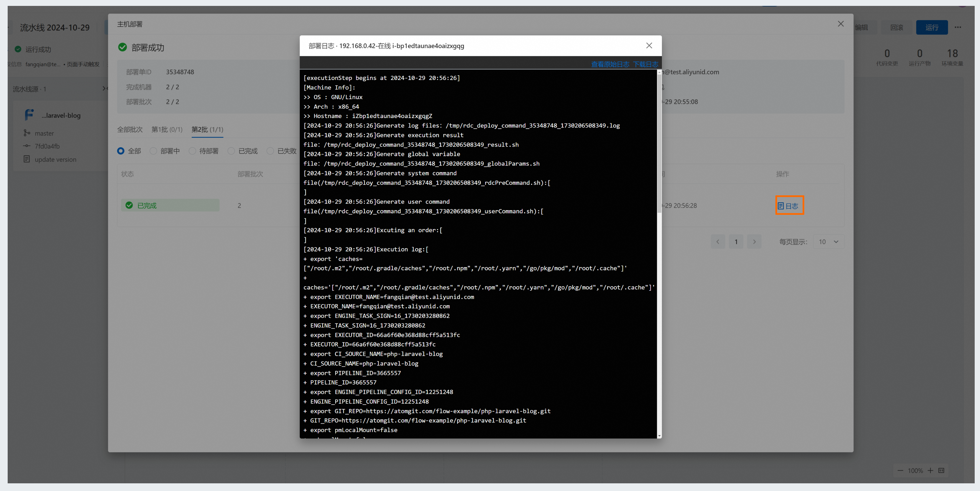Click the PIPELINE_ID=3665557 log line
This screenshot has height=491, width=980.
coord(340,382)
